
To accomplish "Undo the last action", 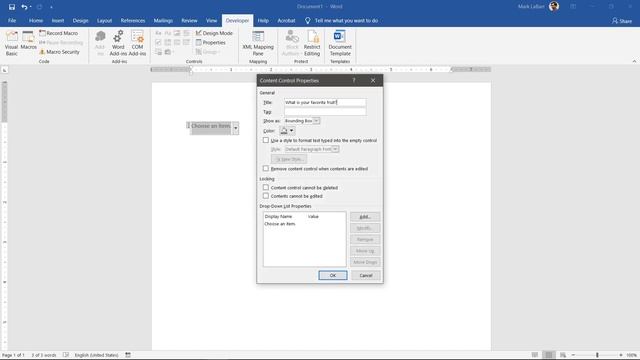I will pos(24,7).
